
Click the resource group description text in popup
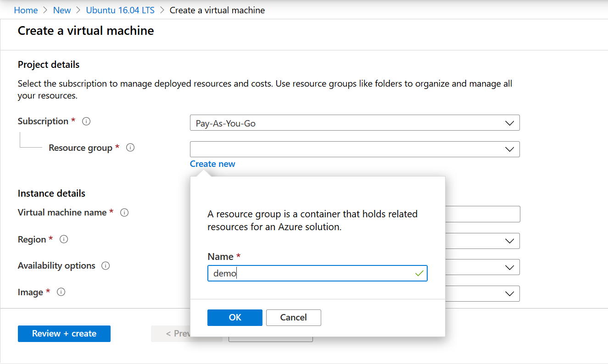(x=312, y=221)
